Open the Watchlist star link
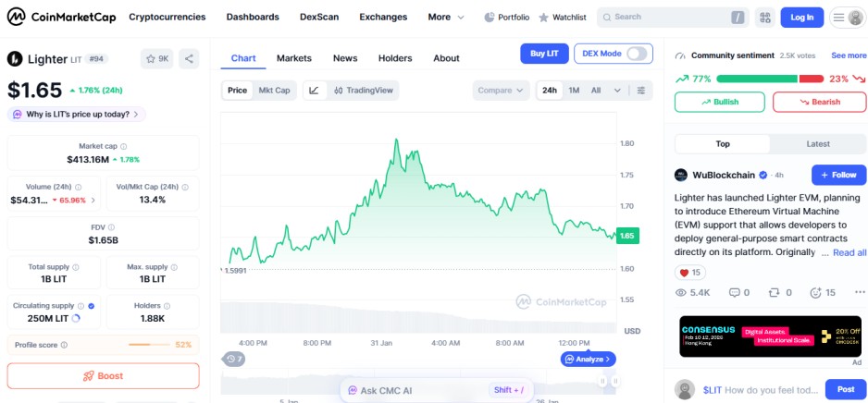Viewport: 868px width, 403px height. [x=563, y=18]
